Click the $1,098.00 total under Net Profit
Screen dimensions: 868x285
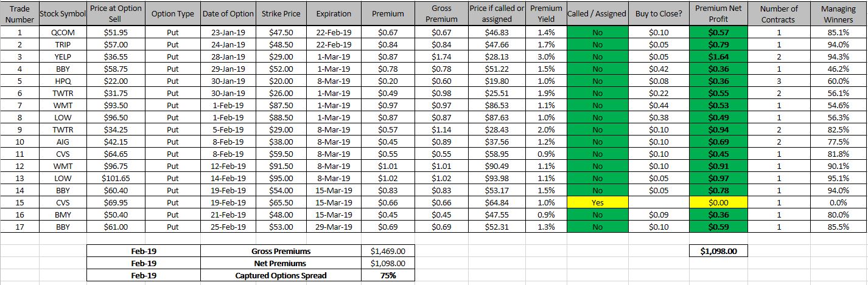click(718, 251)
